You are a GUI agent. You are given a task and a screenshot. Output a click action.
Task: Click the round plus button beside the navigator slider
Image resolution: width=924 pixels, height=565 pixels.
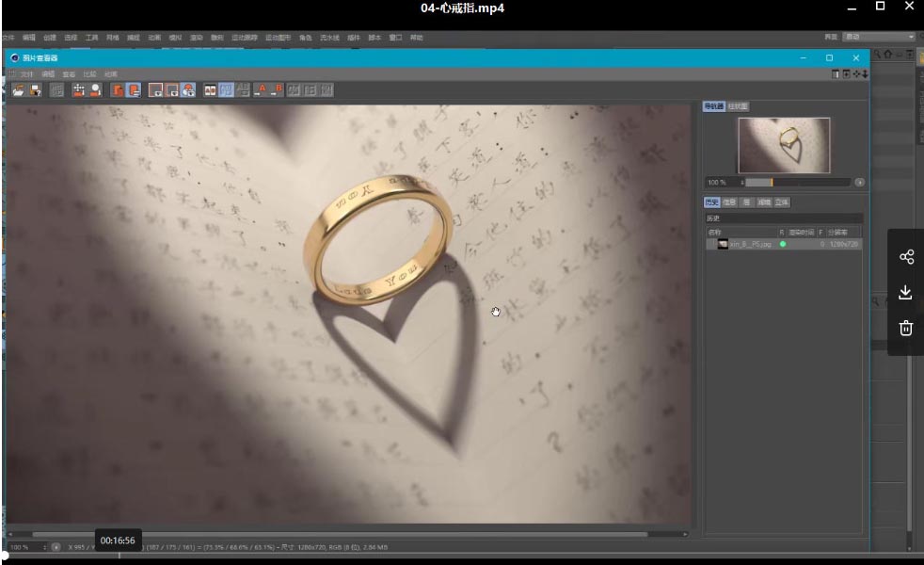(x=860, y=183)
